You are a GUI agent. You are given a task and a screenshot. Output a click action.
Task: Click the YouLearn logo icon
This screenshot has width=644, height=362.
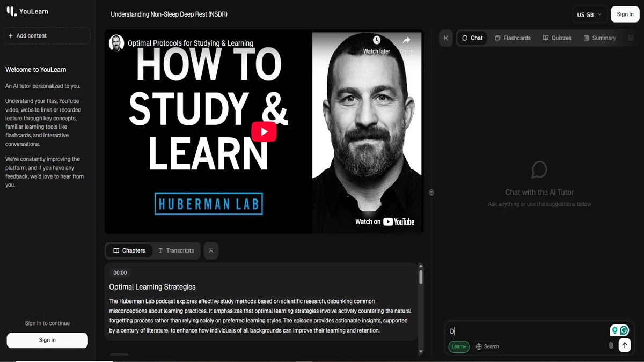11,11
